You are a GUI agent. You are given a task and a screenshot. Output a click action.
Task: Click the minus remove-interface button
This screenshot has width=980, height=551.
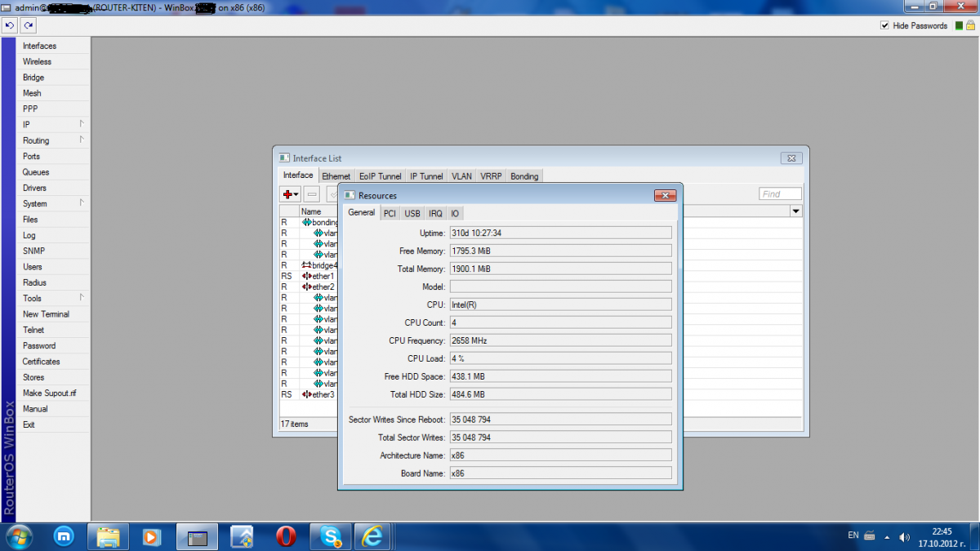pos(312,194)
